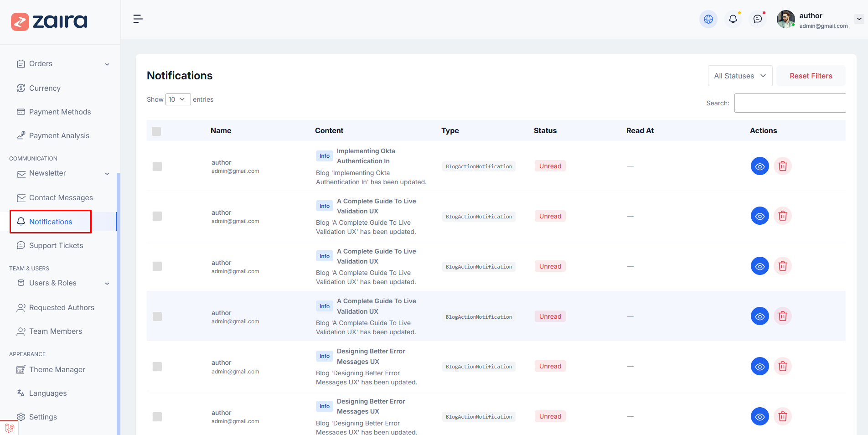Open Support Tickets in the sidebar
This screenshot has width=868, height=435.
click(56, 246)
